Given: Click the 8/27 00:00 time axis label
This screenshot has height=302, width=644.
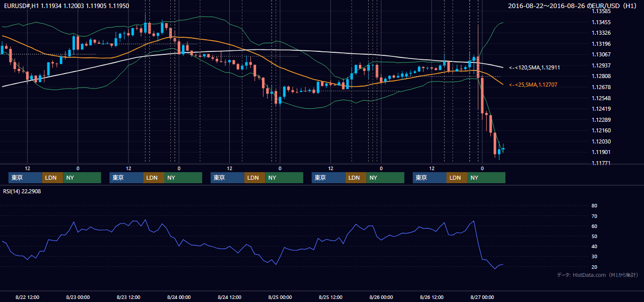Looking at the screenshot, I should click(482, 297).
